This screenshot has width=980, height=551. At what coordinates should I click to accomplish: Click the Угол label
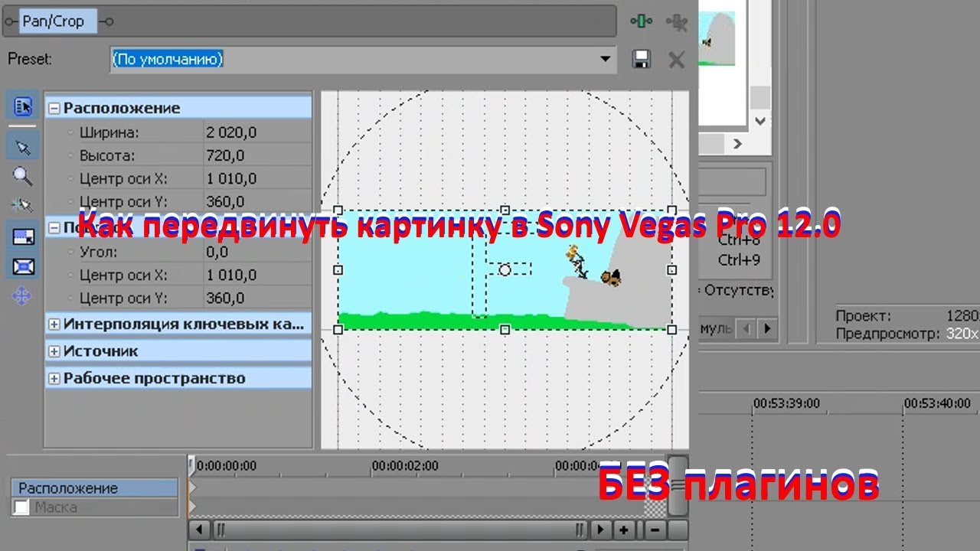point(99,252)
